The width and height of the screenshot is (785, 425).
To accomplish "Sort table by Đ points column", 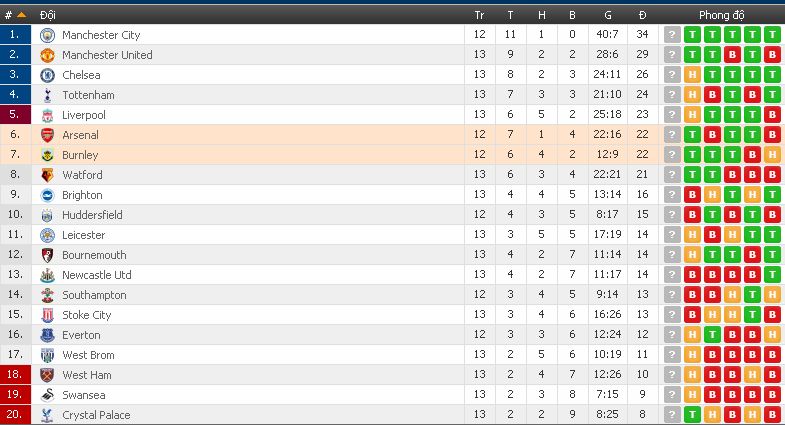I will click(x=642, y=15).
